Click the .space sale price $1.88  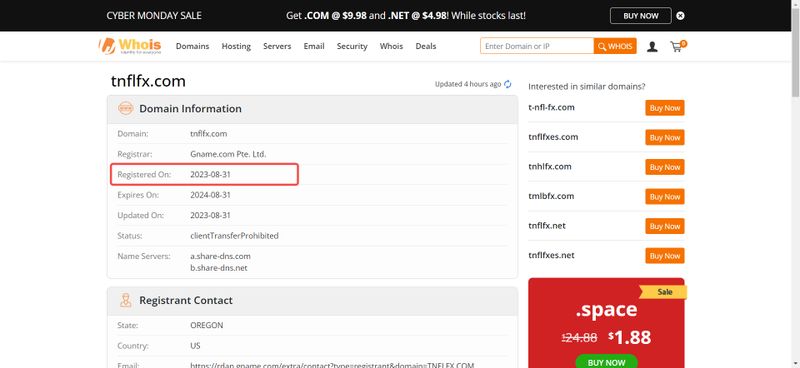tap(630, 337)
